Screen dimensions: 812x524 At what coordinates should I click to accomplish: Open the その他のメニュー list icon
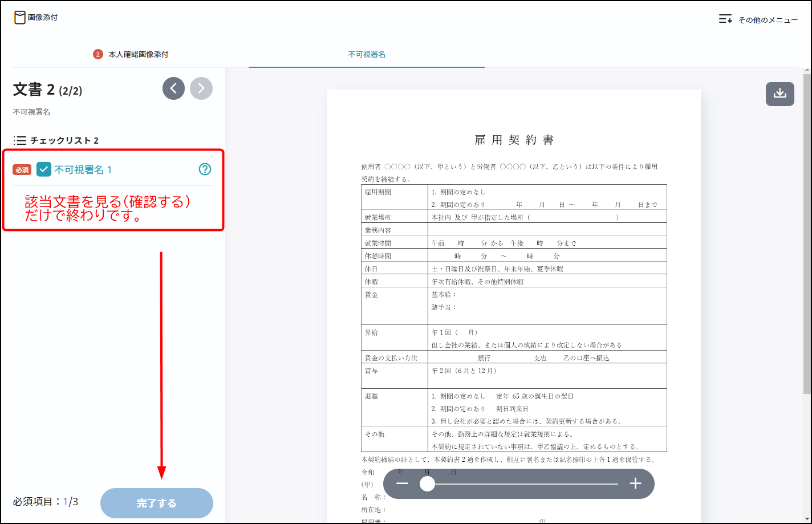[x=725, y=19]
